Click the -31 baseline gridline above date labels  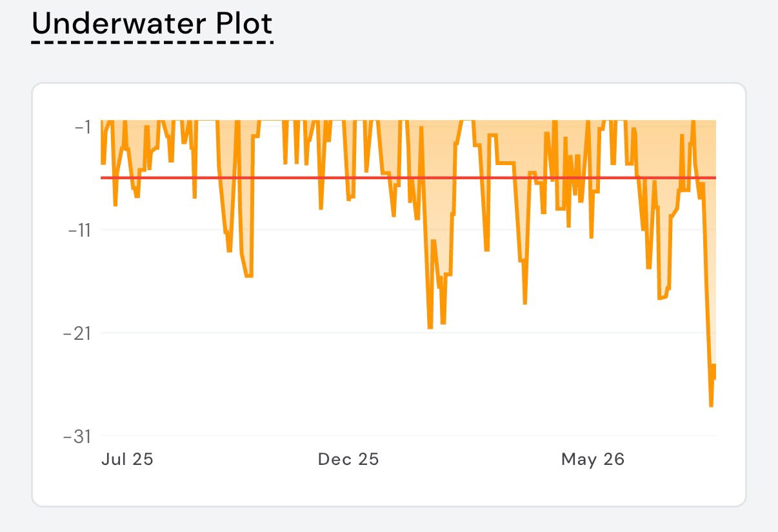point(409,436)
